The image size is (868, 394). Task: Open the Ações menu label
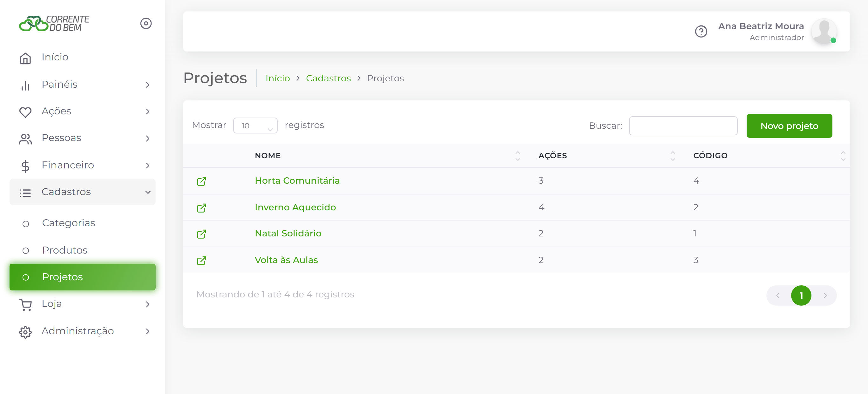(56, 111)
